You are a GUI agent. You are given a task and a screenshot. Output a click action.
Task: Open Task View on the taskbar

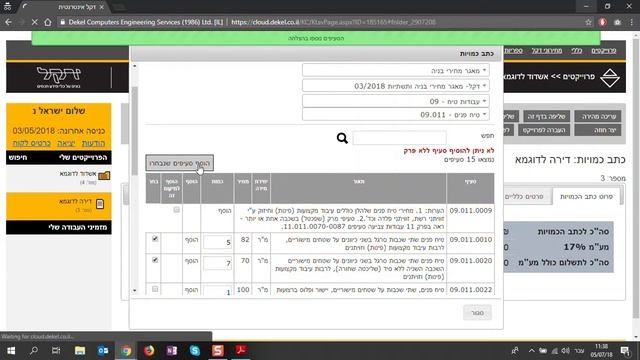[x=56, y=351]
